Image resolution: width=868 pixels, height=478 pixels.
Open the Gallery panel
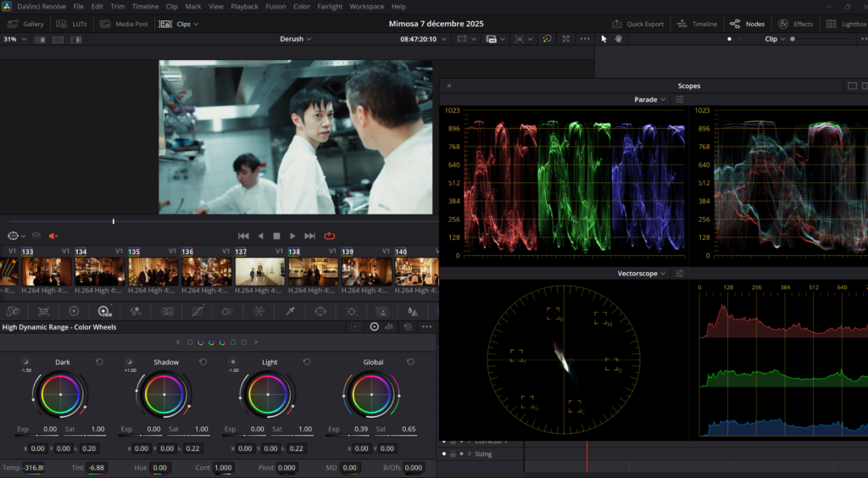click(x=25, y=24)
